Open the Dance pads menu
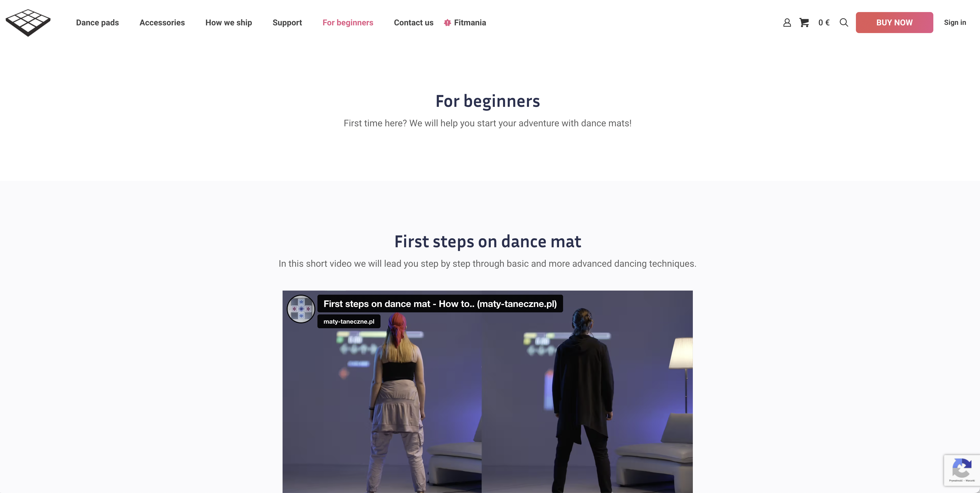This screenshot has height=493, width=980. (x=97, y=23)
